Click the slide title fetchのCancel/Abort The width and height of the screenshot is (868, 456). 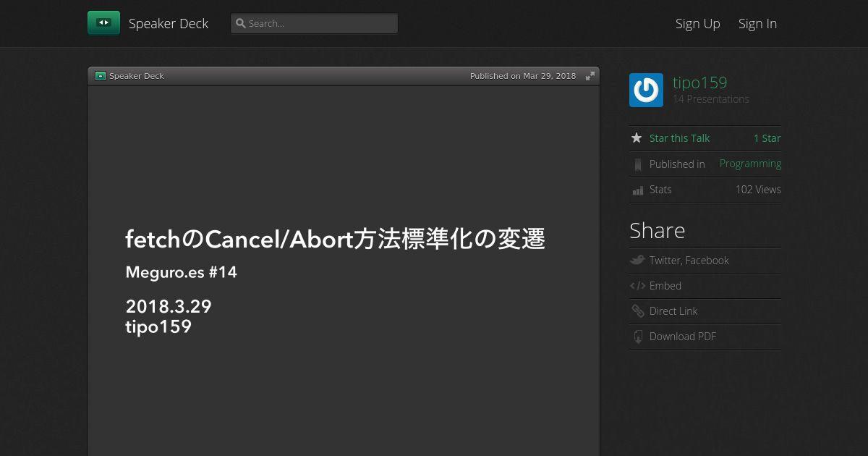(x=335, y=239)
